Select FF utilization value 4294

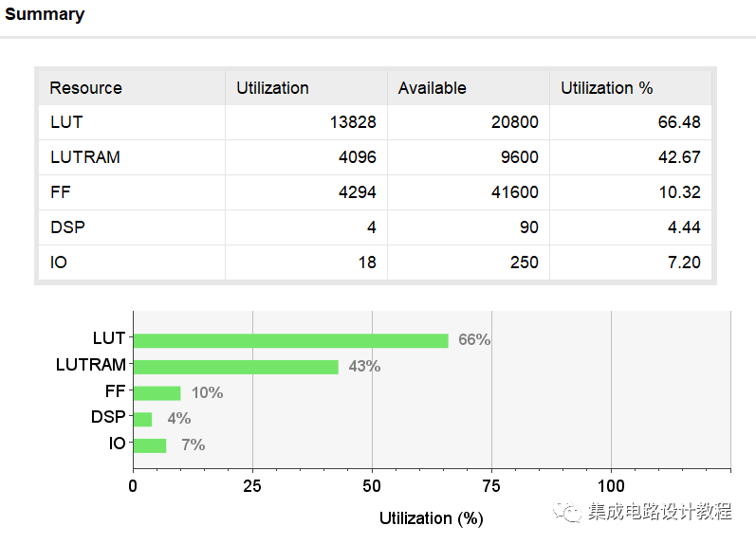tap(358, 192)
